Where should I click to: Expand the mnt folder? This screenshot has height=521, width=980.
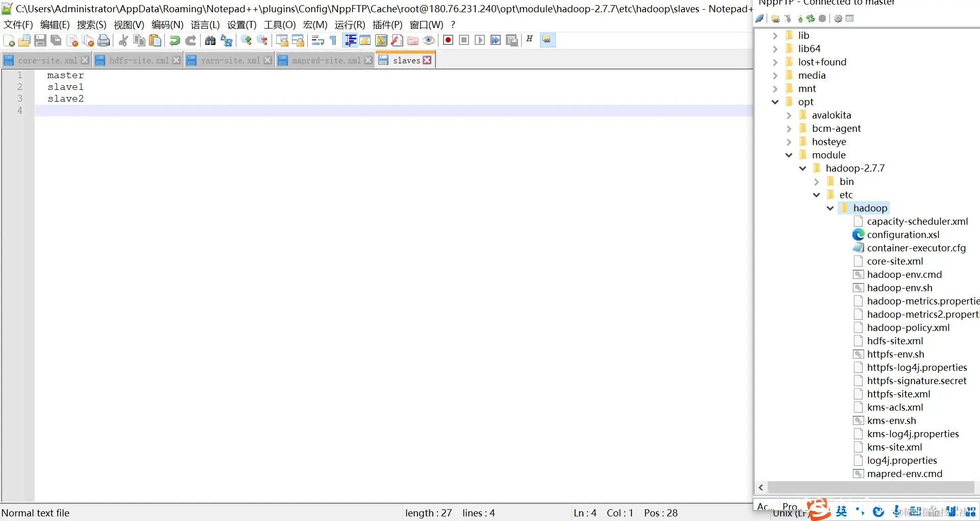coord(775,88)
